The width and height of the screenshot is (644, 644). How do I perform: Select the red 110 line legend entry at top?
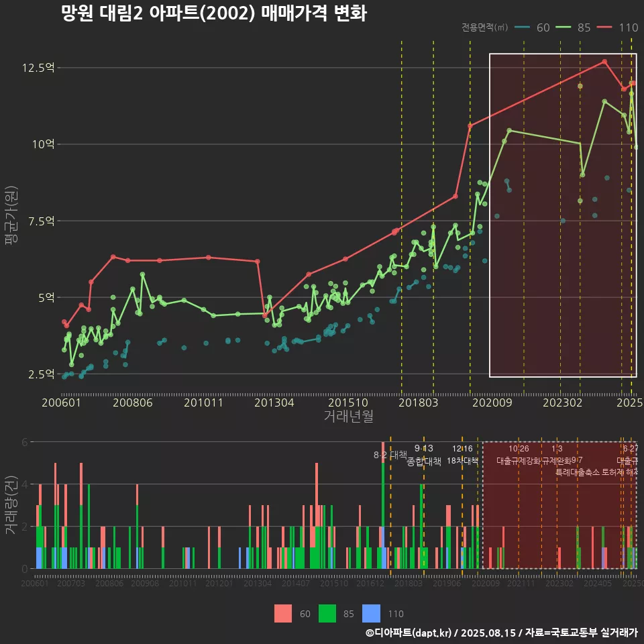617,28
